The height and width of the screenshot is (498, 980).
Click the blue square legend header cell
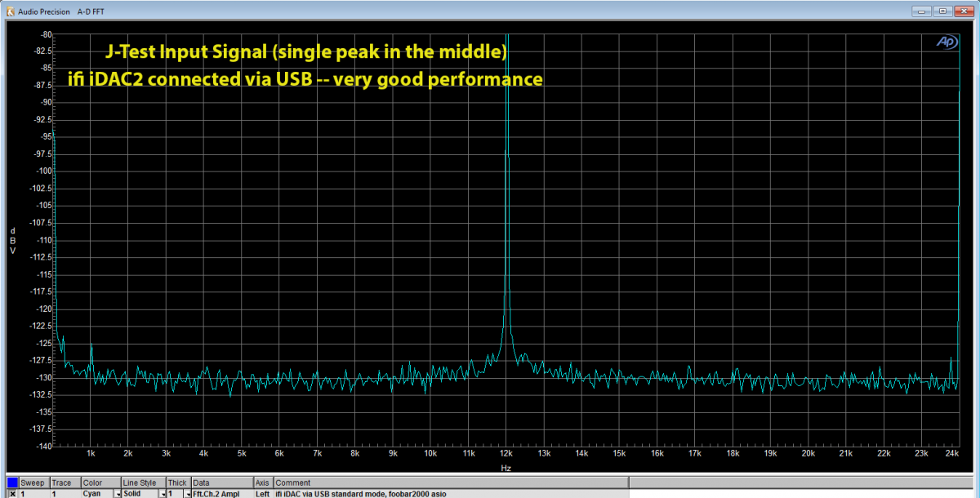(12, 482)
